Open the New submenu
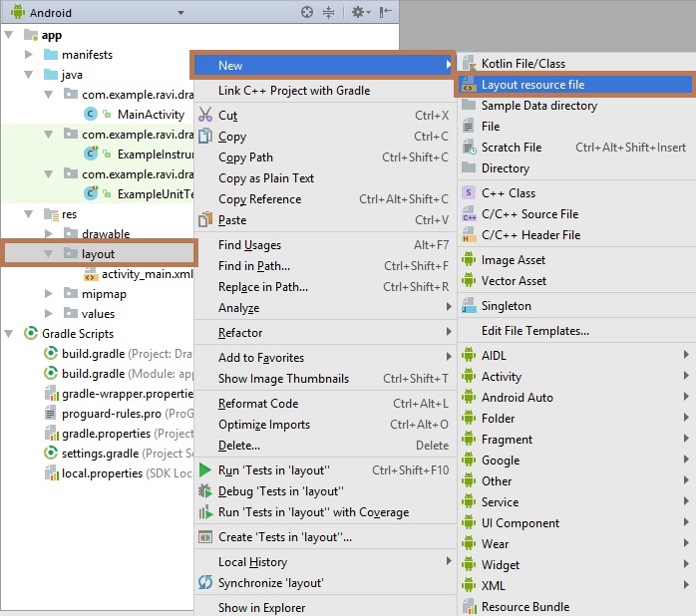The width and height of the screenshot is (696, 616). pos(323,65)
